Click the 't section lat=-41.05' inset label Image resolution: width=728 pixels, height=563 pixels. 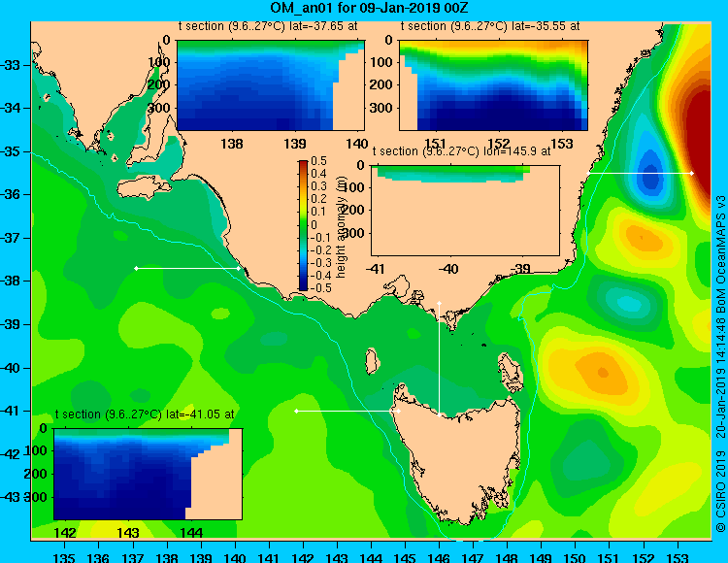coord(145,414)
